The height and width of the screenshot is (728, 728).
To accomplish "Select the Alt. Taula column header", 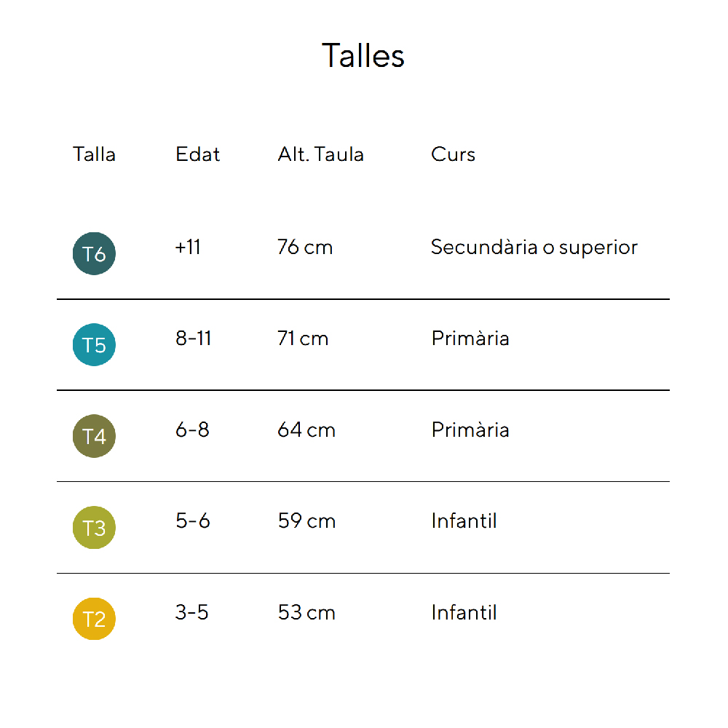I will click(320, 154).
